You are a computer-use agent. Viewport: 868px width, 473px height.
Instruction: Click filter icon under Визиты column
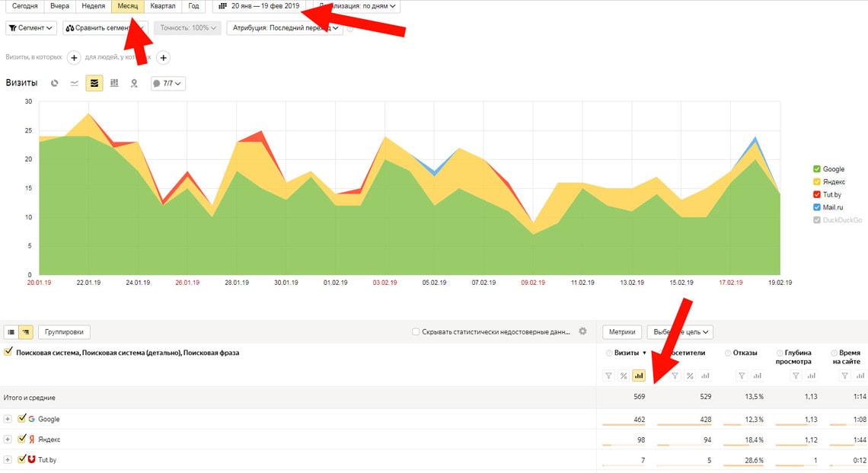[x=608, y=376]
